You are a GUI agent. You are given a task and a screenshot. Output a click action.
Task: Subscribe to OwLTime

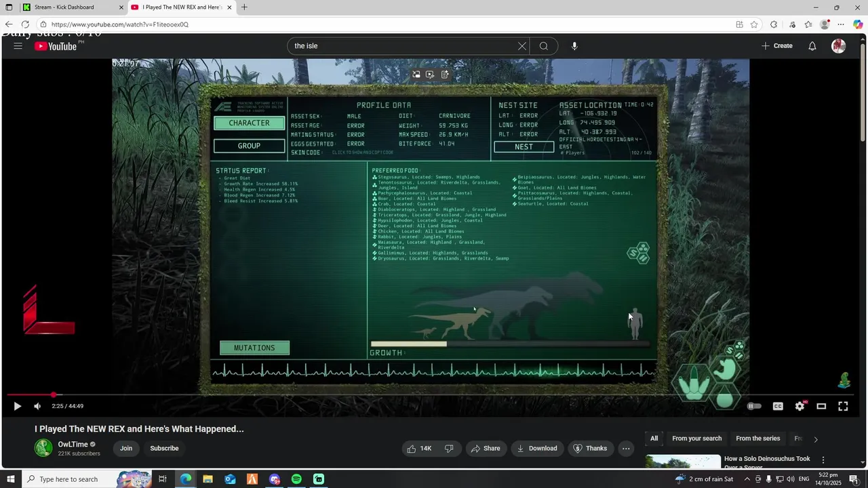click(x=164, y=448)
